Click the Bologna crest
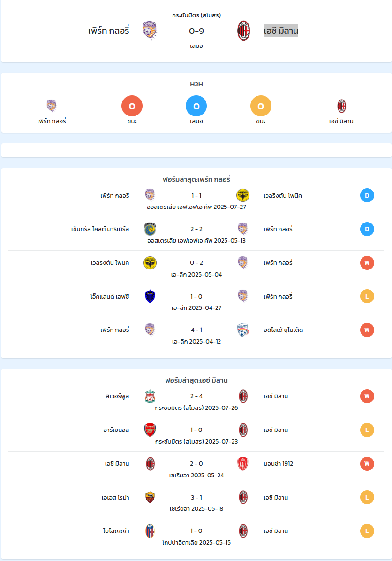Image resolution: width=392 pixels, height=561 pixels. [x=150, y=531]
